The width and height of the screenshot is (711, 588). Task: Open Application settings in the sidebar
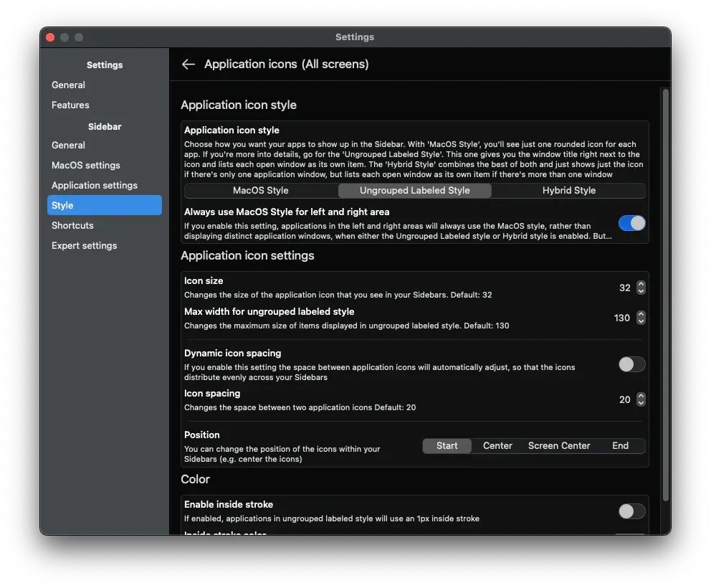point(105,185)
